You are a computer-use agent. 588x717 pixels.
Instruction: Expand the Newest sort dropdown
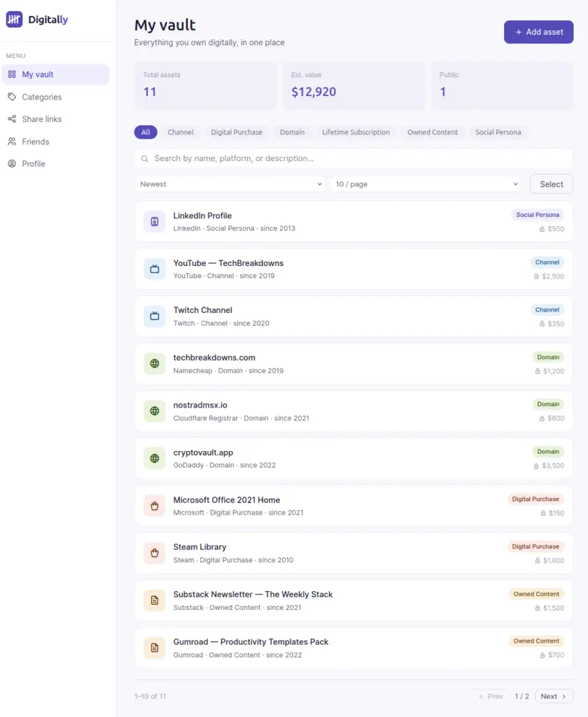[230, 184]
